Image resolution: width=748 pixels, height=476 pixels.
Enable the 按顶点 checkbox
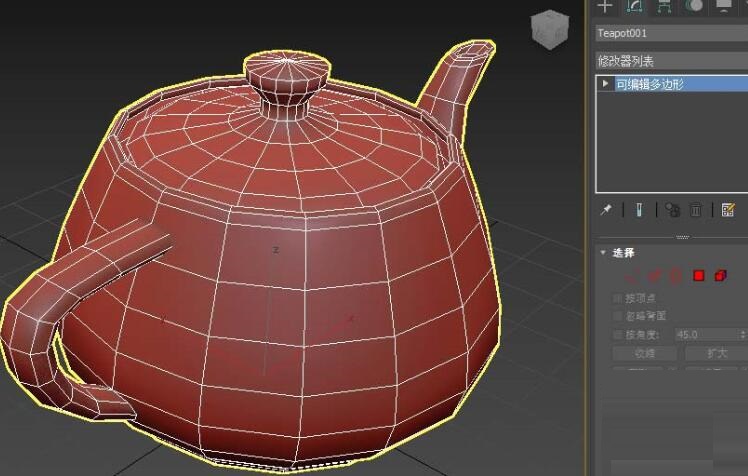[x=617, y=298]
